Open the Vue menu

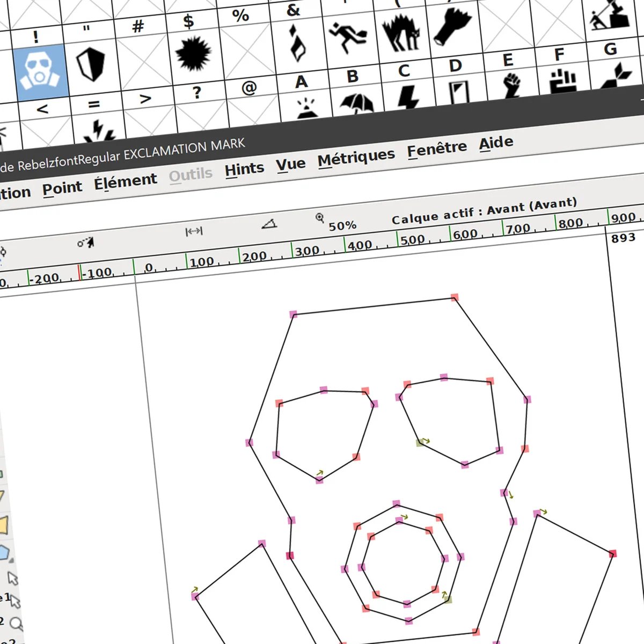click(x=290, y=164)
